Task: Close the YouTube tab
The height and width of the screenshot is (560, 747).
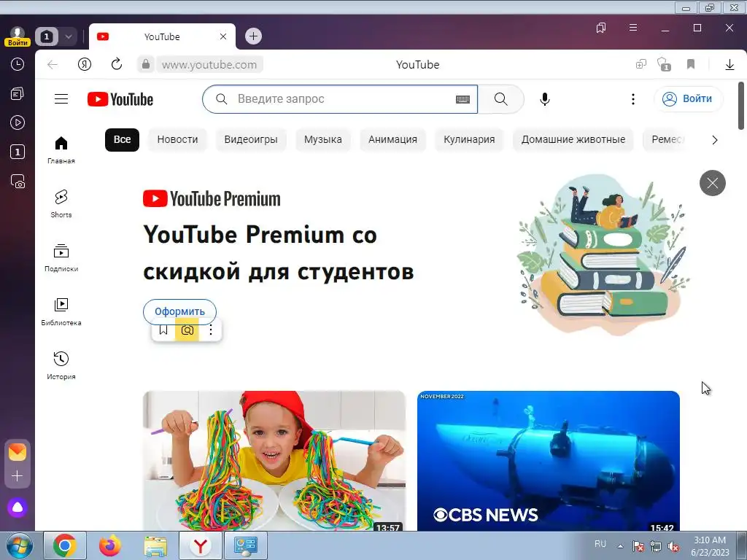Action: (x=223, y=36)
